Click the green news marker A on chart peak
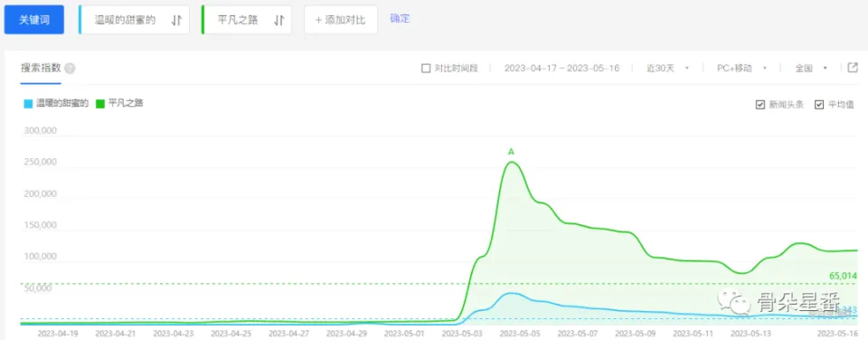This screenshot has width=868, height=340. click(x=511, y=151)
